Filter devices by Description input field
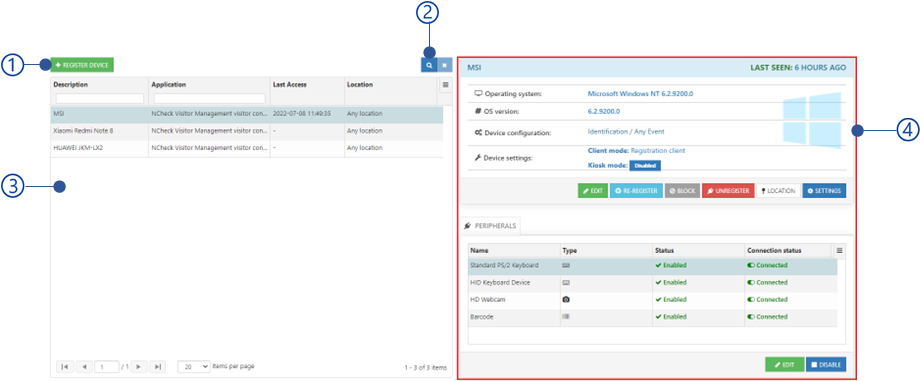Screen dimensions: 920x381 click(99, 99)
